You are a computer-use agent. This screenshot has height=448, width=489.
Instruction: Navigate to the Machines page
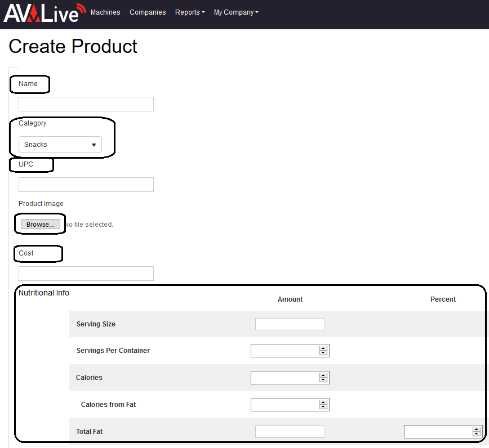coord(105,12)
